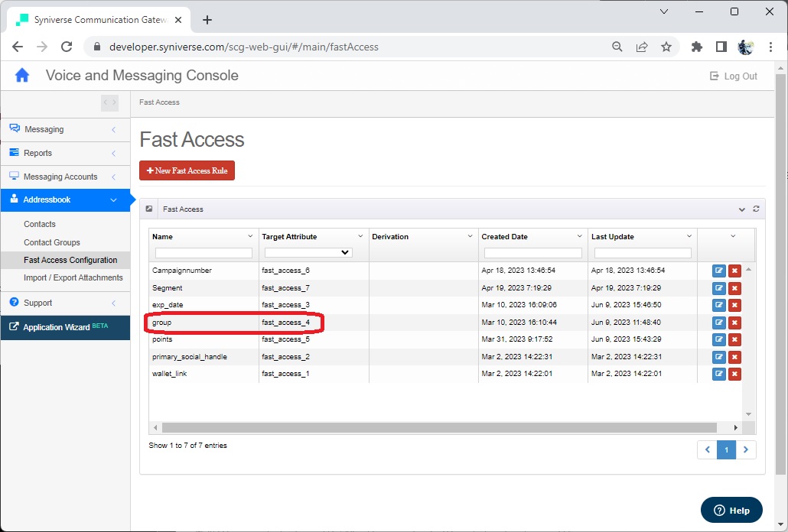The height and width of the screenshot is (532, 788).
Task: Click the Last Update filter field
Action: pyautogui.click(x=643, y=253)
